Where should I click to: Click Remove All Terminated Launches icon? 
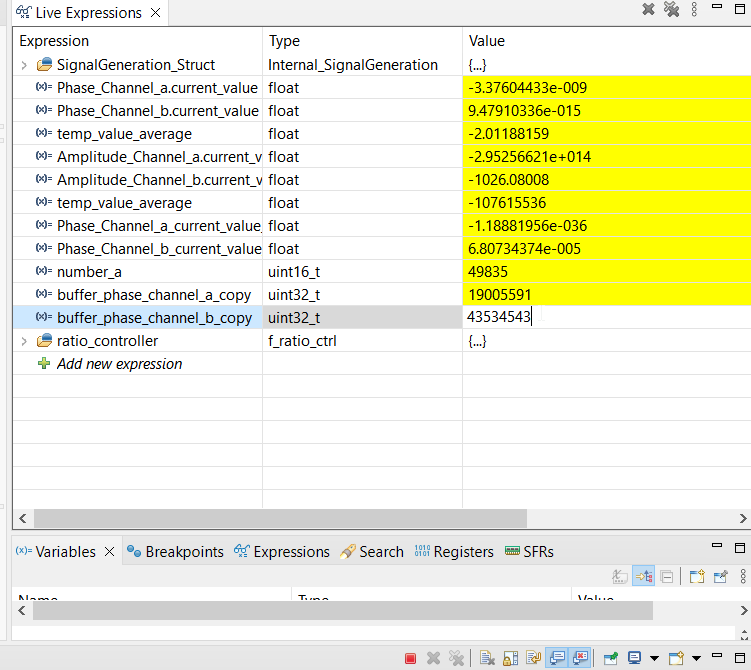pos(456,659)
